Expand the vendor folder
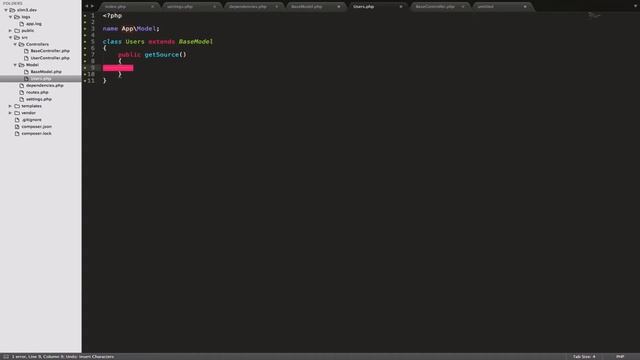 coord(11,113)
